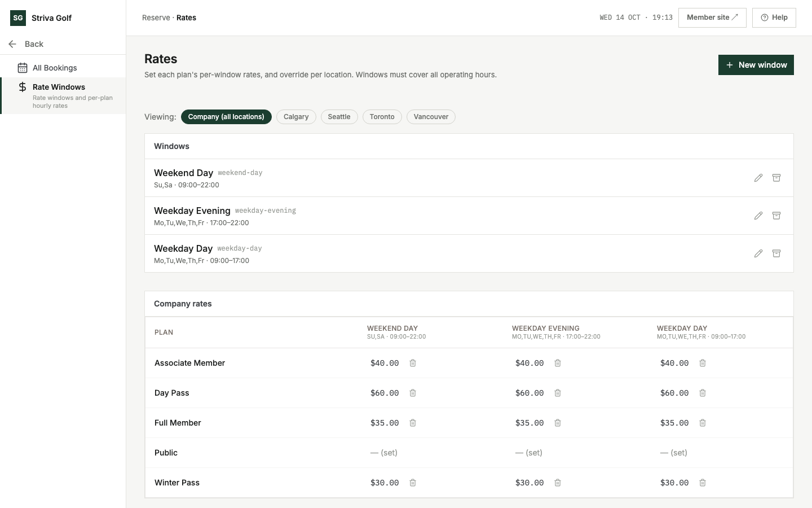
Task: Delete Associate Member Weekday Evening rate
Action: pyautogui.click(x=558, y=363)
